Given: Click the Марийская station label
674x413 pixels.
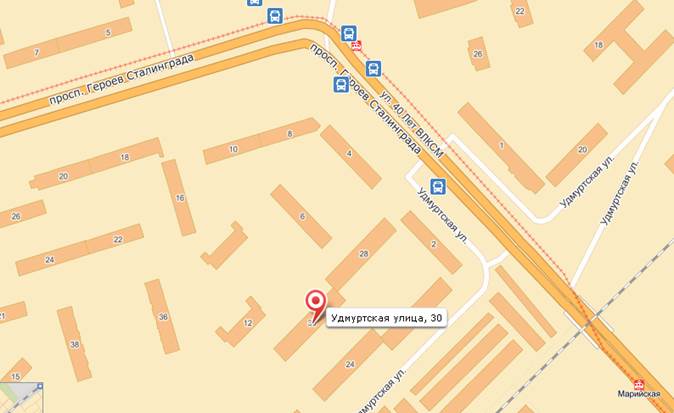Looking at the screenshot, I should click(639, 394).
